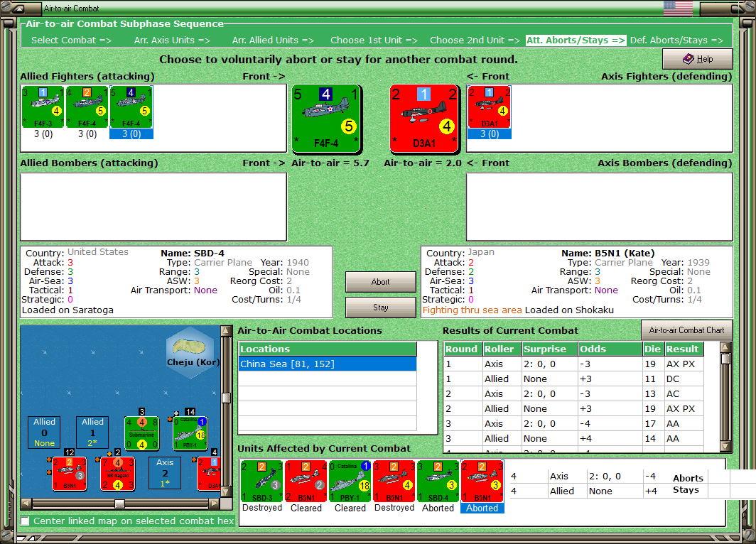This screenshot has width=756, height=544.
Task: Click the Att. Aborts/Stays => step
Action: click(576, 40)
